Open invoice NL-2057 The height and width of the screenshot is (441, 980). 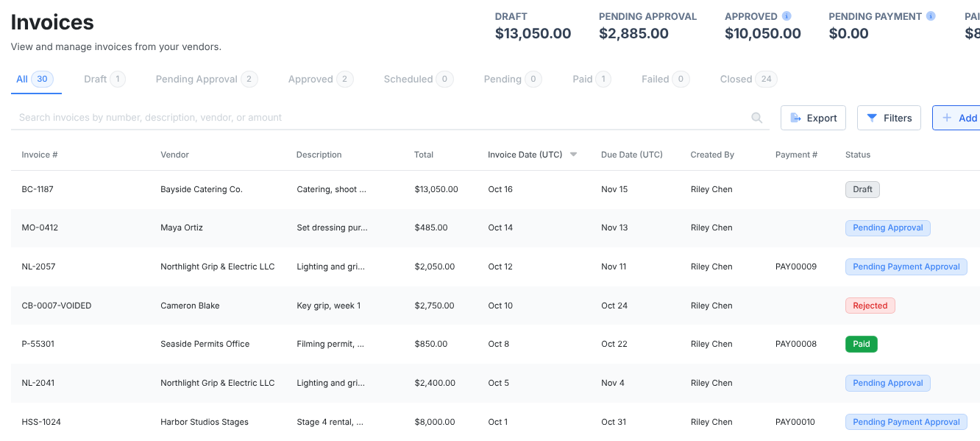click(38, 267)
